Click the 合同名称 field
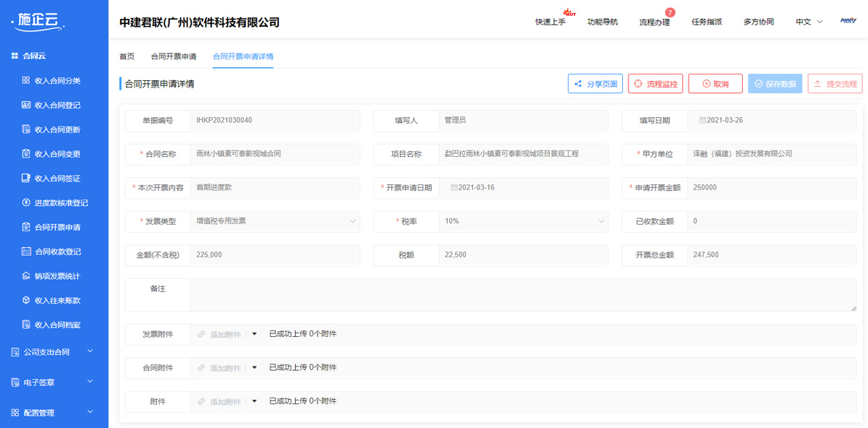This screenshot has width=868, height=428. (x=275, y=154)
